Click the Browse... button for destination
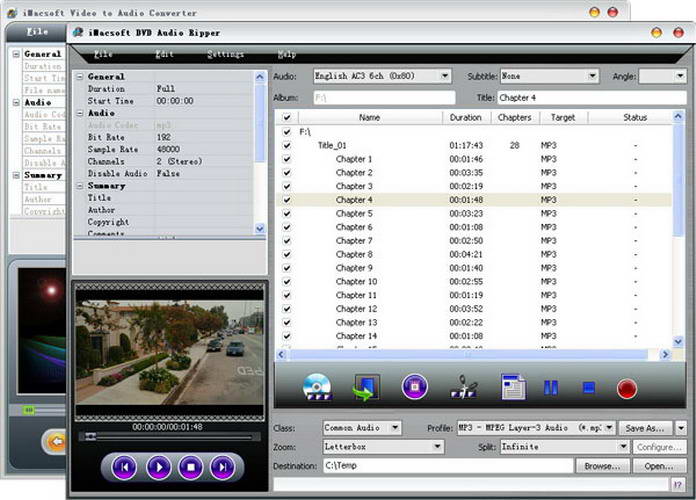The width and height of the screenshot is (696, 500). [x=603, y=466]
